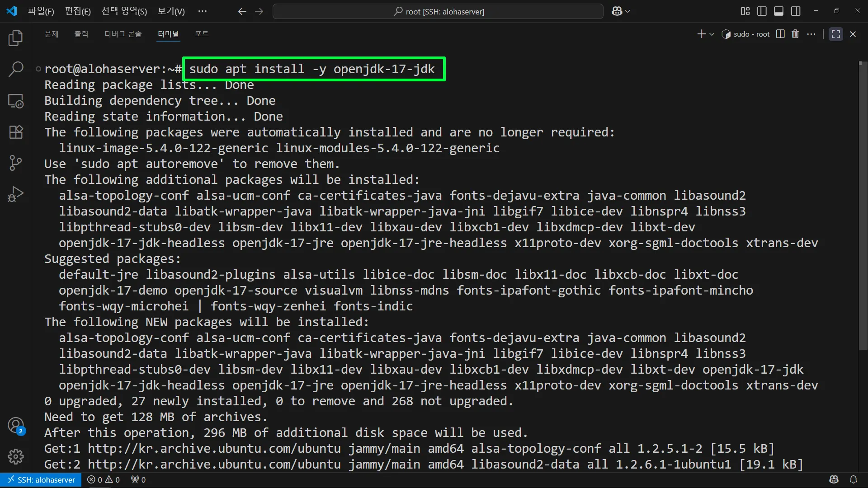Open the Explorer view in activity bar

pyautogui.click(x=16, y=38)
